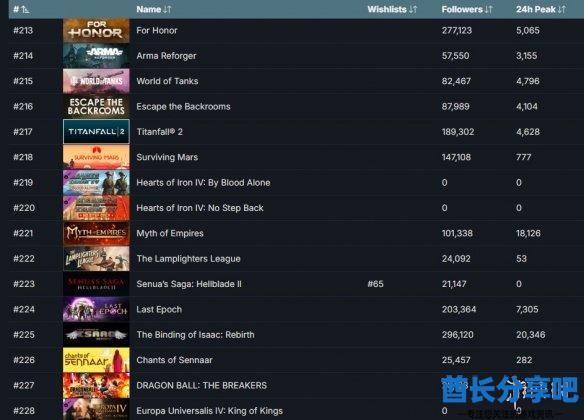Select 24h peak value 3,155

point(526,56)
